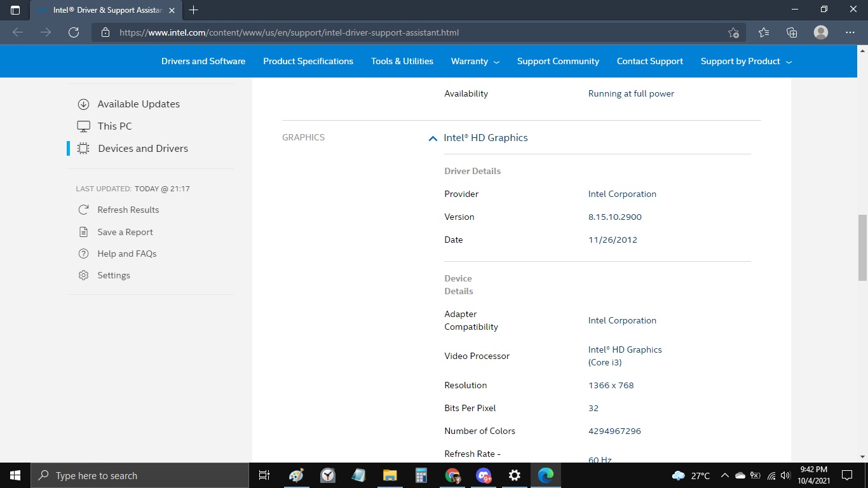The height and width of the screenshot is (488, 868).
Task: Click the resolution value 1366 x 768
Action: click(611, 385)
